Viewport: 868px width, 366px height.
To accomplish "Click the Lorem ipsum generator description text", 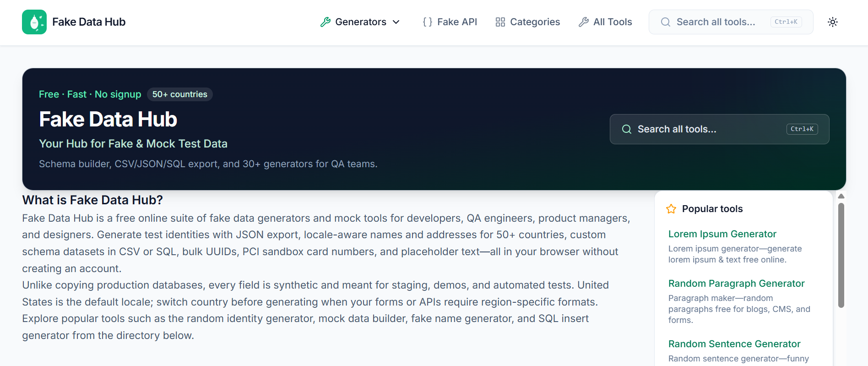I will tap(735, 254).
